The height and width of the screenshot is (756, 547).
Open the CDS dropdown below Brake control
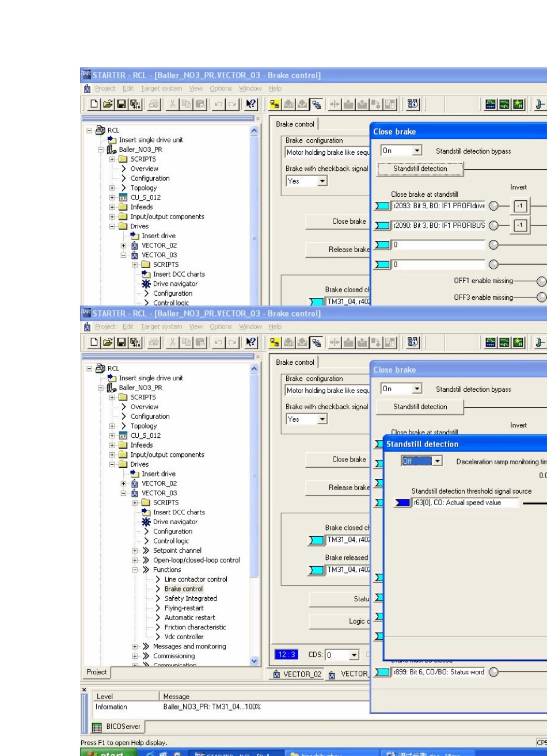click(x=355, y=655)
